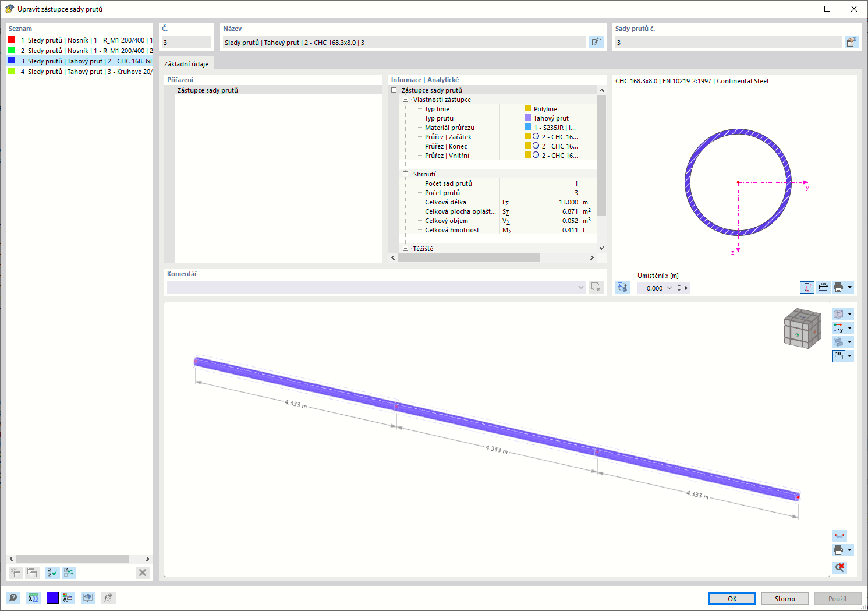868x611 pixels.
Task: Open the dropdown arrow next to section printer
Action: point(849,287)
